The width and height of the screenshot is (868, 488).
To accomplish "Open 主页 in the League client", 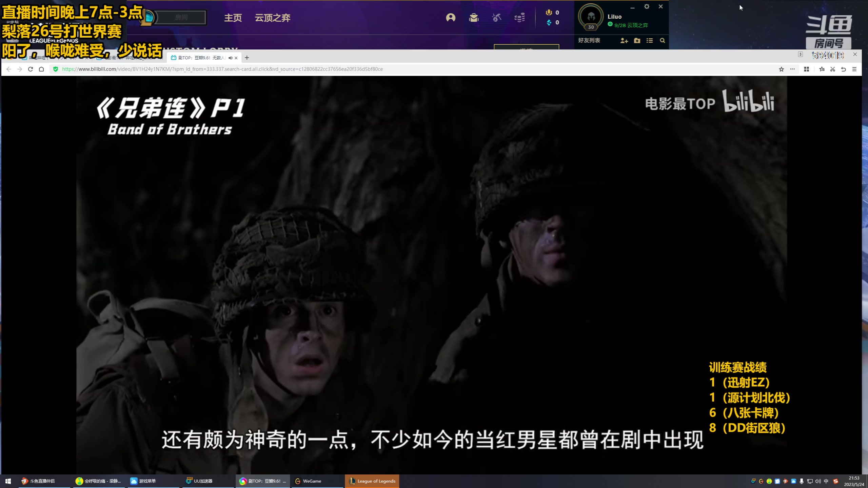I will pyautogui.click(x=233, y=18).
